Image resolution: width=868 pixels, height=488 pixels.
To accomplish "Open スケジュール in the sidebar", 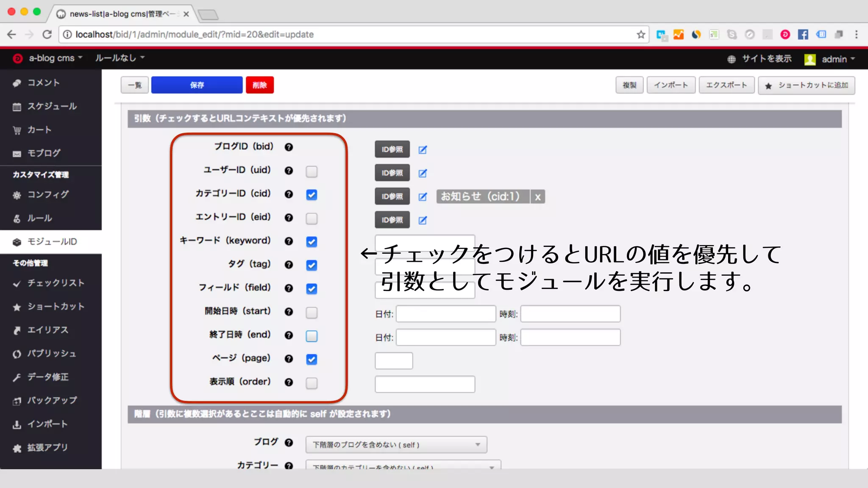I will click(x=50, y=106).
